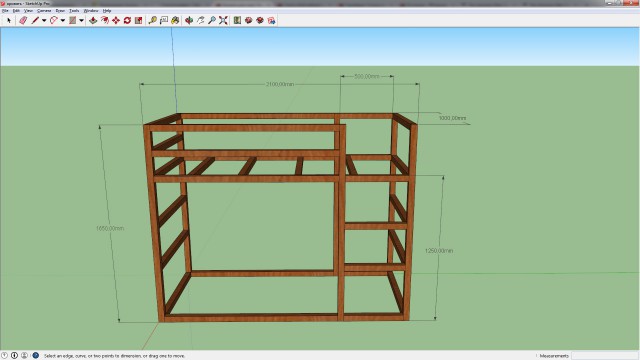Select the 500,00mm dimension label
The height and width of the screenshot is (360, 640).
click(367, 76)
